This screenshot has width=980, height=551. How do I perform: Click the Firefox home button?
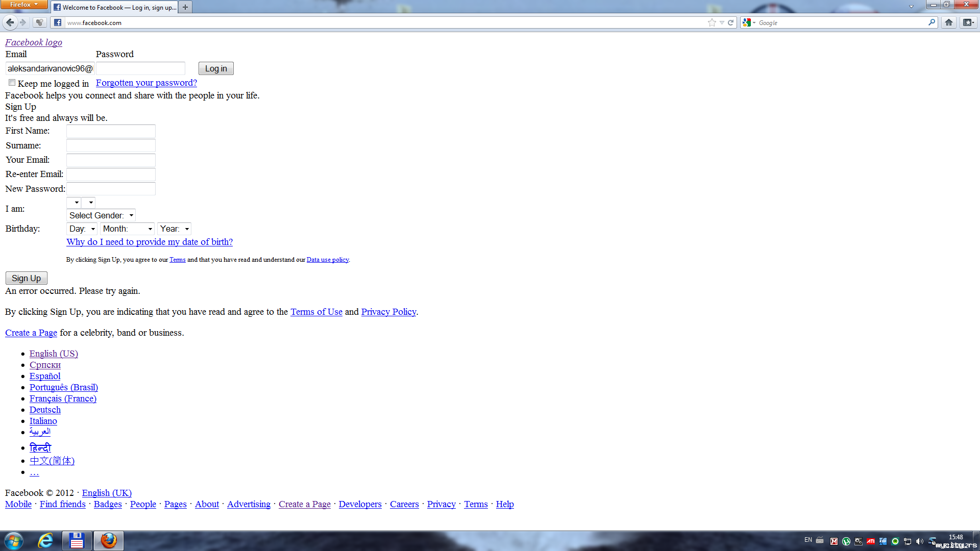click(949, 22)
